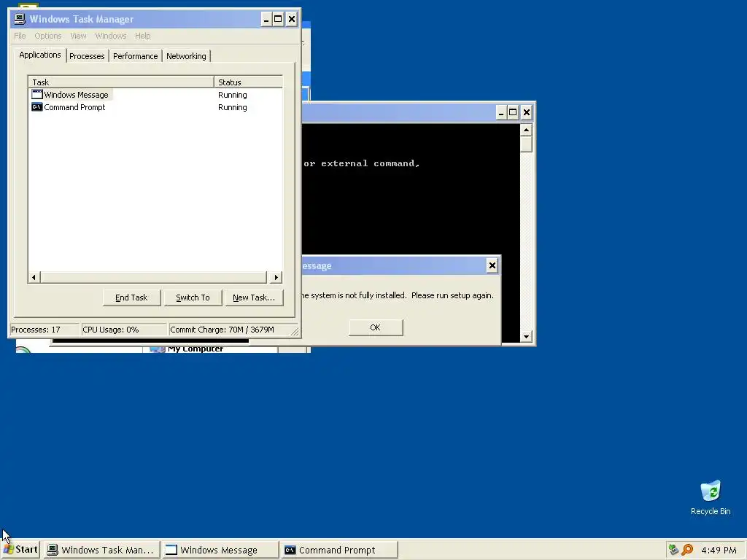Image resolution: width=747 pixels, height=560 pixels.
Task: Maximize the Task Manager window
Action: (x=278, y=19)
